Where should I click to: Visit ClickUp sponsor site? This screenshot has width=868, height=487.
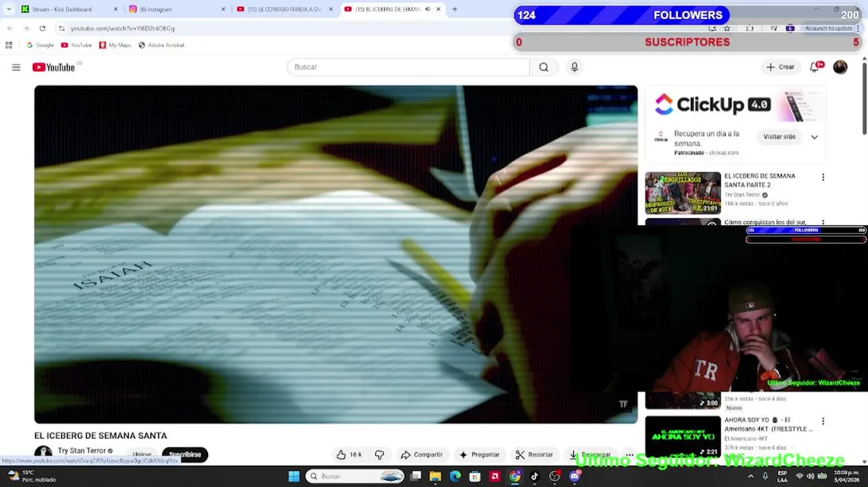click(779, 137)
